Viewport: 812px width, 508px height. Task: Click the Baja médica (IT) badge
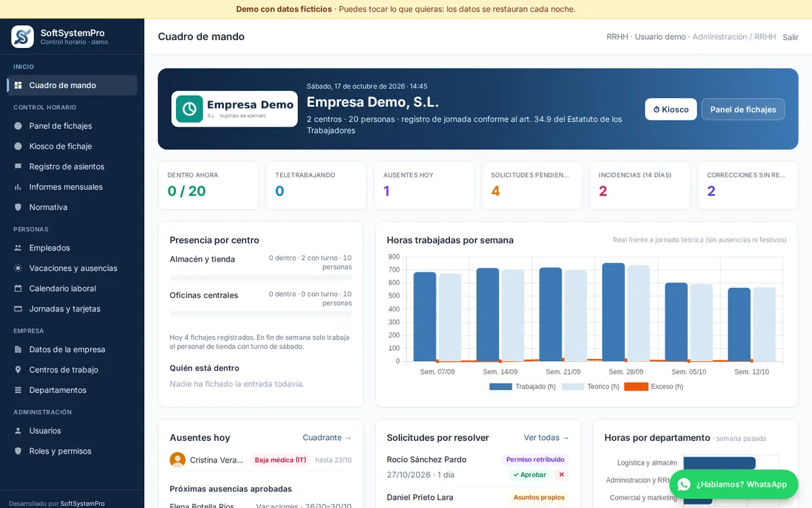(x=280, y=460)
